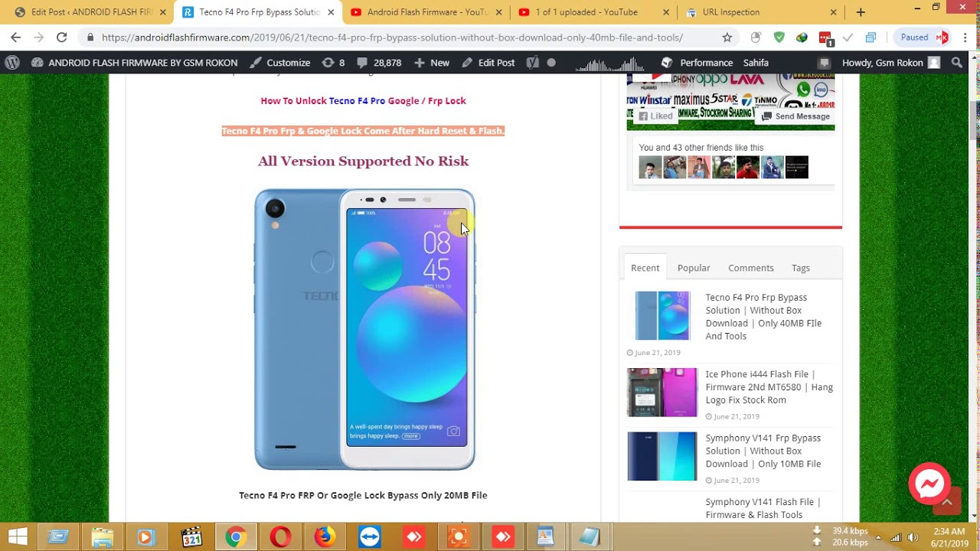Switch to Android Flash Firmware YouTube tab
Viewport: 980px width, 551px height.
(x=426, y=12)
